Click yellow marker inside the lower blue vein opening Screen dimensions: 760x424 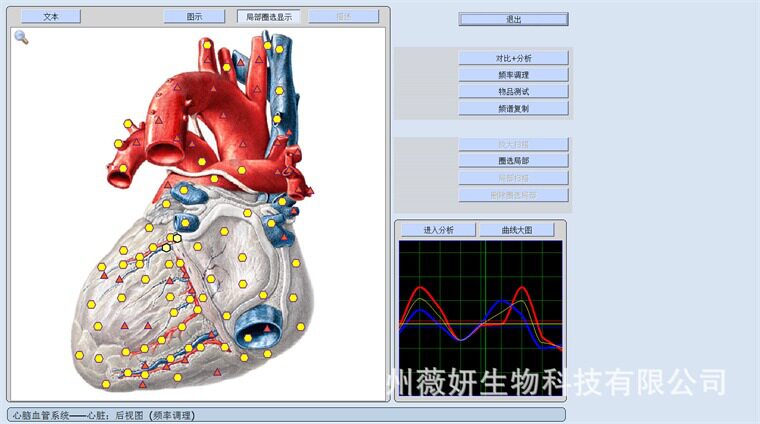point(248,338)
